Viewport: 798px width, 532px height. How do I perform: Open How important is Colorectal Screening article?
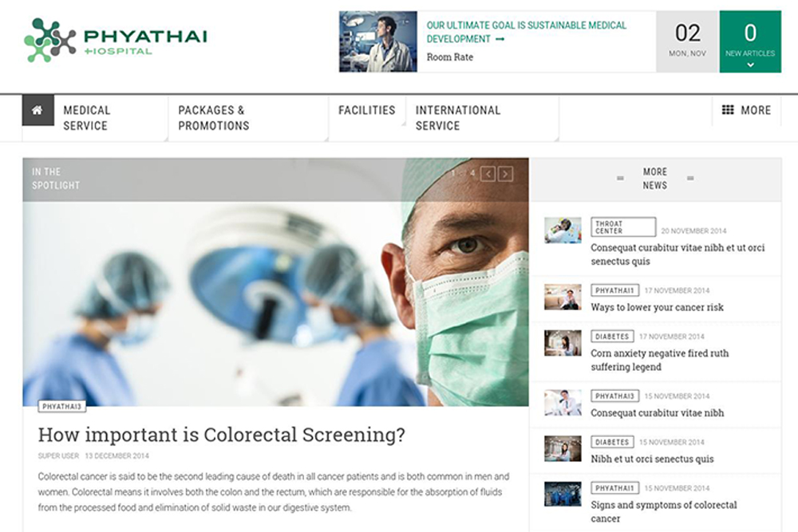221,435
